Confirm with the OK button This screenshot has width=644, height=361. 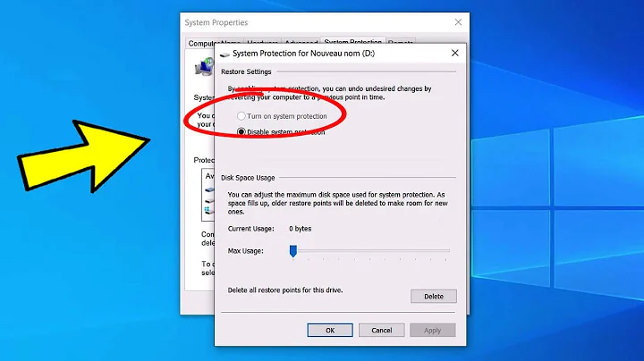[330, 331]
